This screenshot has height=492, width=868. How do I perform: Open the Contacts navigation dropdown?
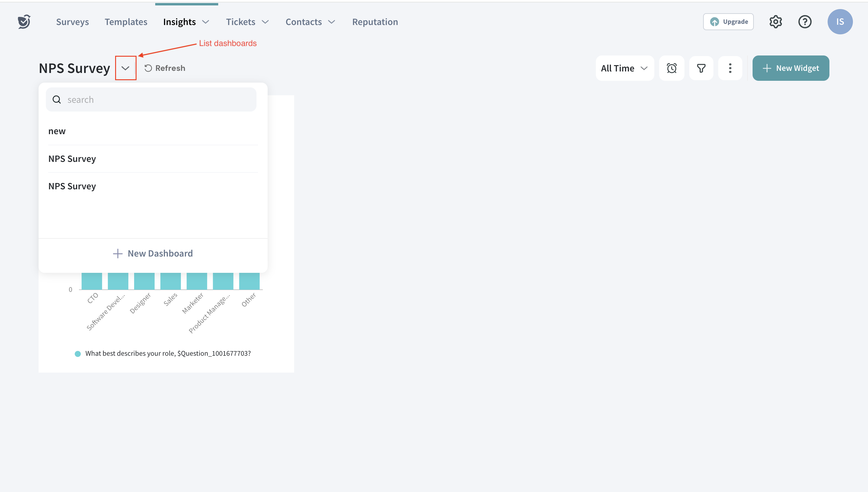[x=310, y=22]
